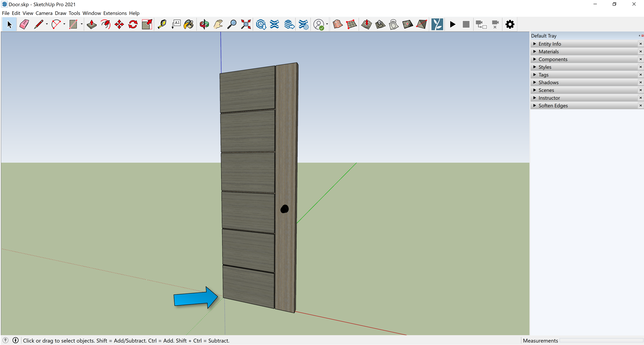Open the Line tool dropdown arrow
The height and width of the screenshot is (345, 644).
(47, 24)
